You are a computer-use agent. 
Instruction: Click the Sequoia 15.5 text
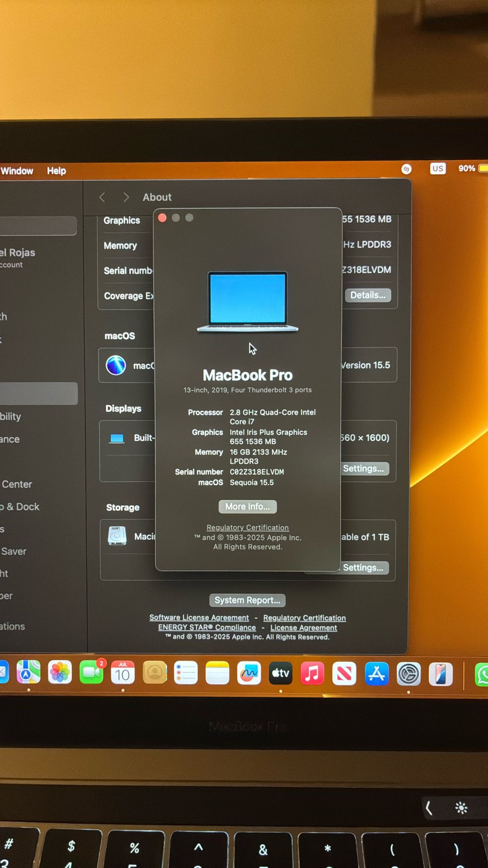252,483
